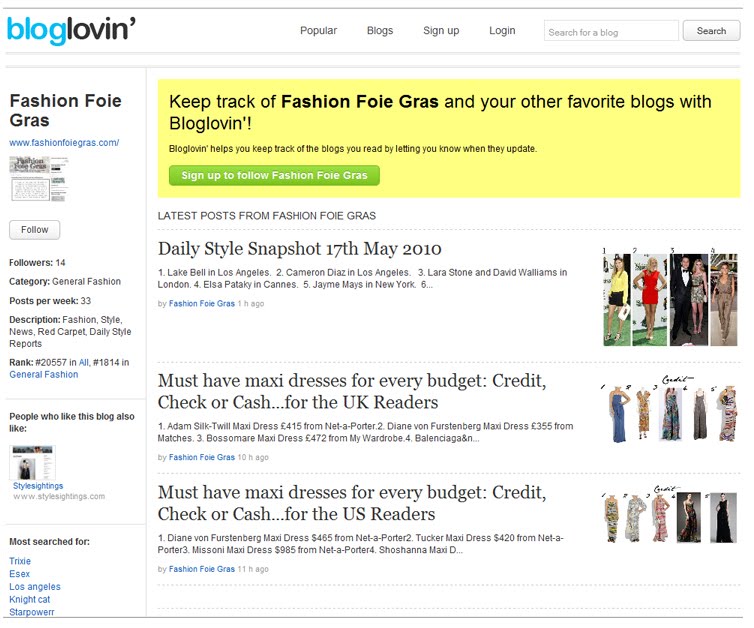Focus the Search for a blog field
The height and width of the screenshot is (628, 754).
611,31
